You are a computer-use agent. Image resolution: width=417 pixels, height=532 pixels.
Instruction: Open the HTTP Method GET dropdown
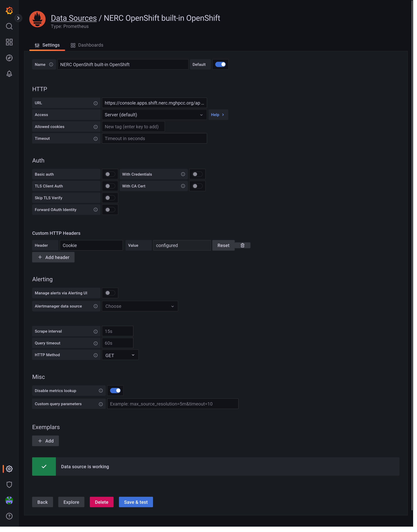click(121, 358)
